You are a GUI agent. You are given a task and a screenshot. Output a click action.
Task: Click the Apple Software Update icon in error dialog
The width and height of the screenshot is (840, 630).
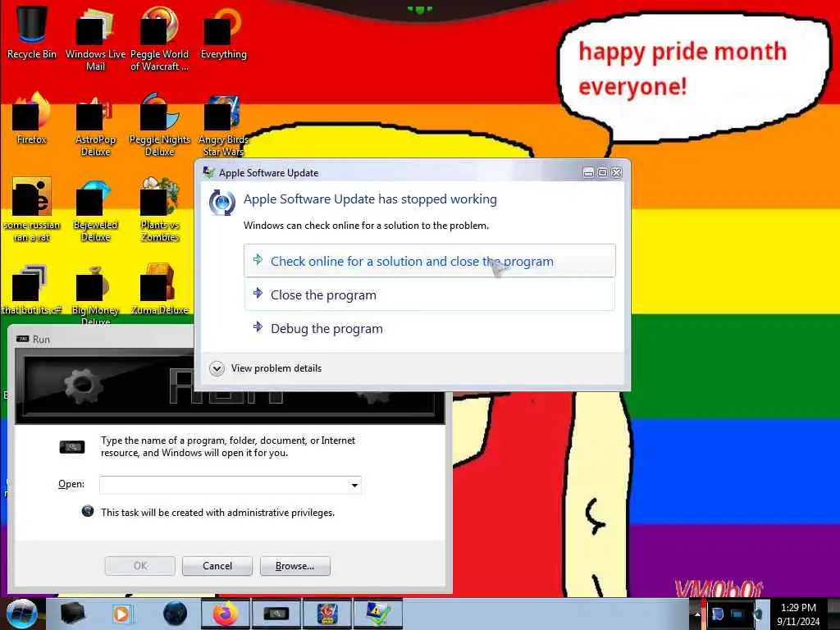point(221,203)
